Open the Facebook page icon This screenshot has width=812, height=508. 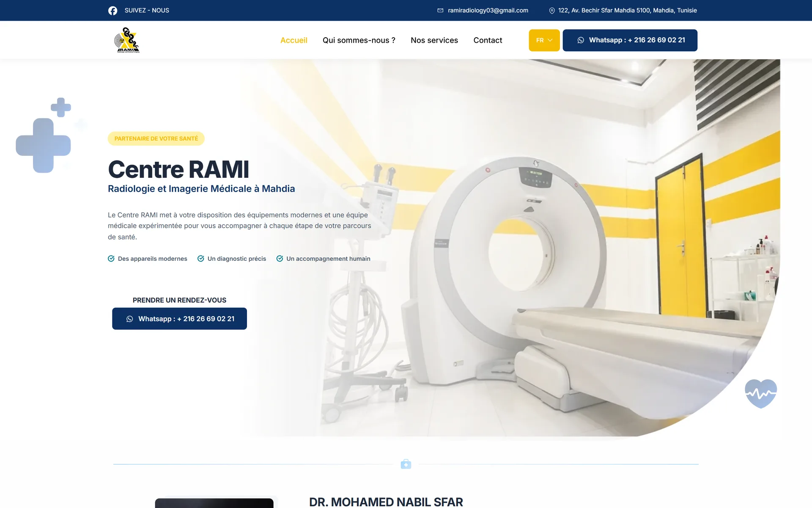pos(112,11)
